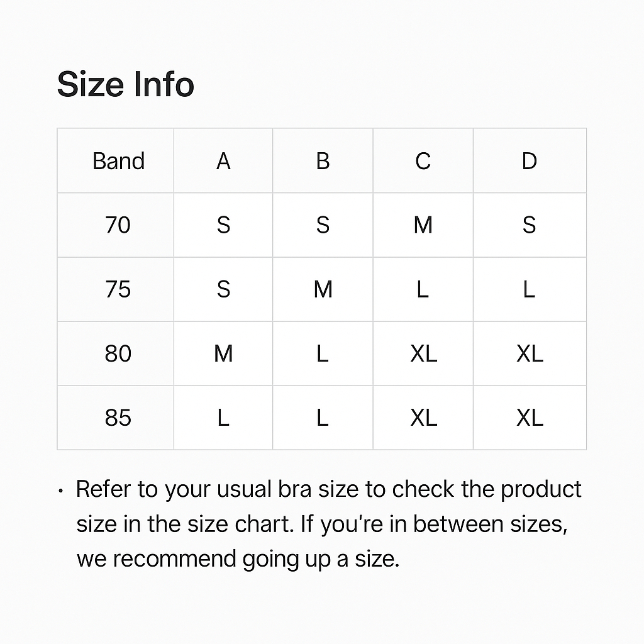Select the cup A column header
The width and height of the screenshot is (644, 644).
223,161
